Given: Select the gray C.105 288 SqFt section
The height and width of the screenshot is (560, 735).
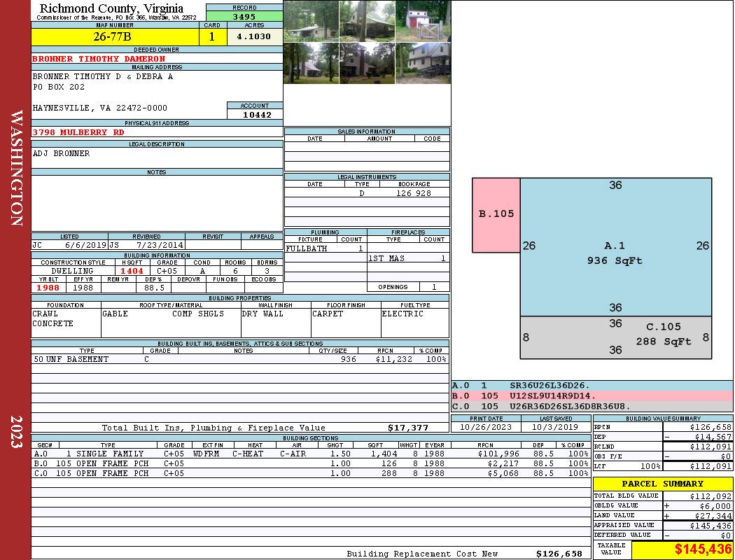Looking at the screenshot, I should 615,336.
